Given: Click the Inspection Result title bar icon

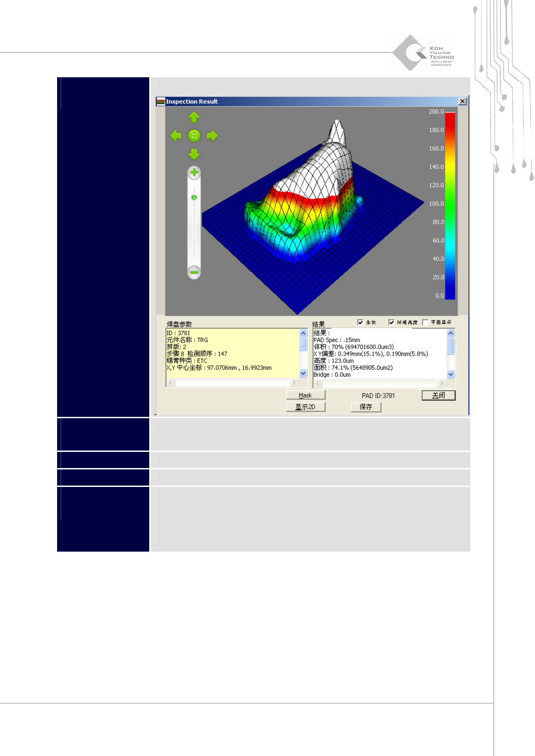Looking at the screenshot, I should coord(160,102).
